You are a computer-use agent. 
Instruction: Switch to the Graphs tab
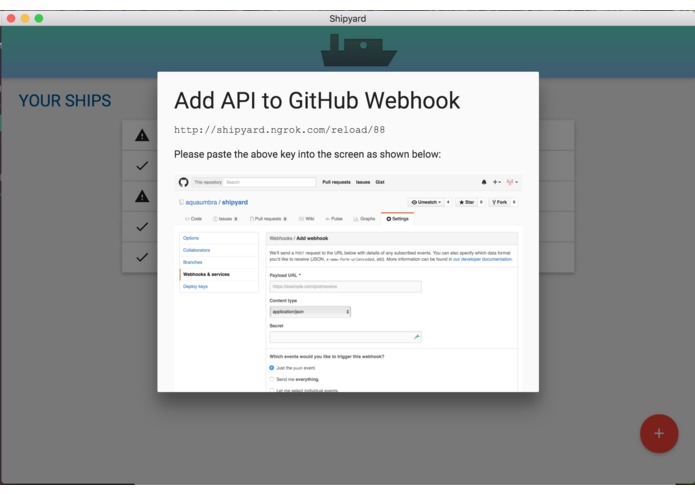pyautogui.click(x=364, y=219)
